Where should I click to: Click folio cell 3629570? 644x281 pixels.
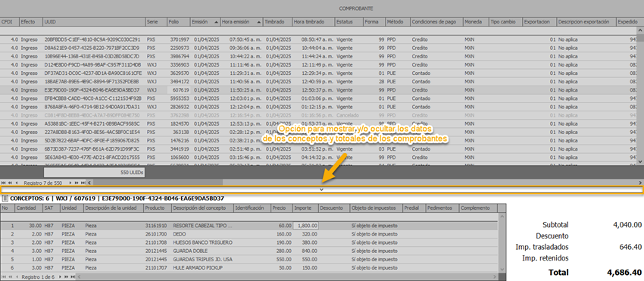(180, 73)
